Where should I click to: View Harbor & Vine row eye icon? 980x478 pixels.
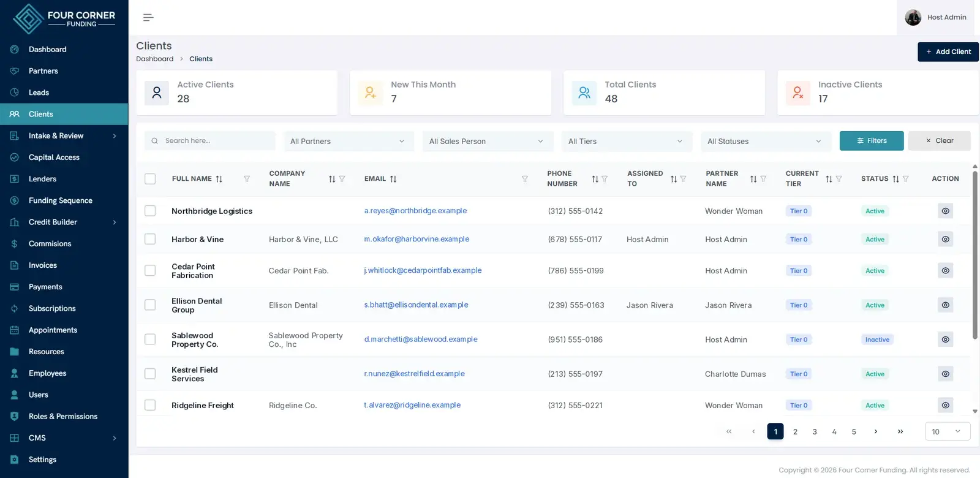(x=945, y=239)
